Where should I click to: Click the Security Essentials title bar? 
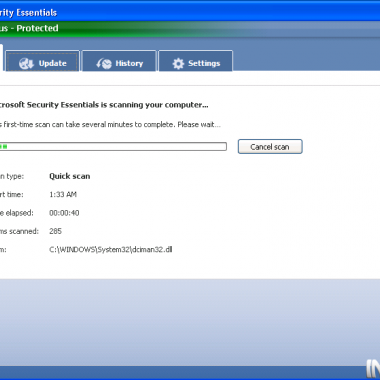(x=190, y=12)
